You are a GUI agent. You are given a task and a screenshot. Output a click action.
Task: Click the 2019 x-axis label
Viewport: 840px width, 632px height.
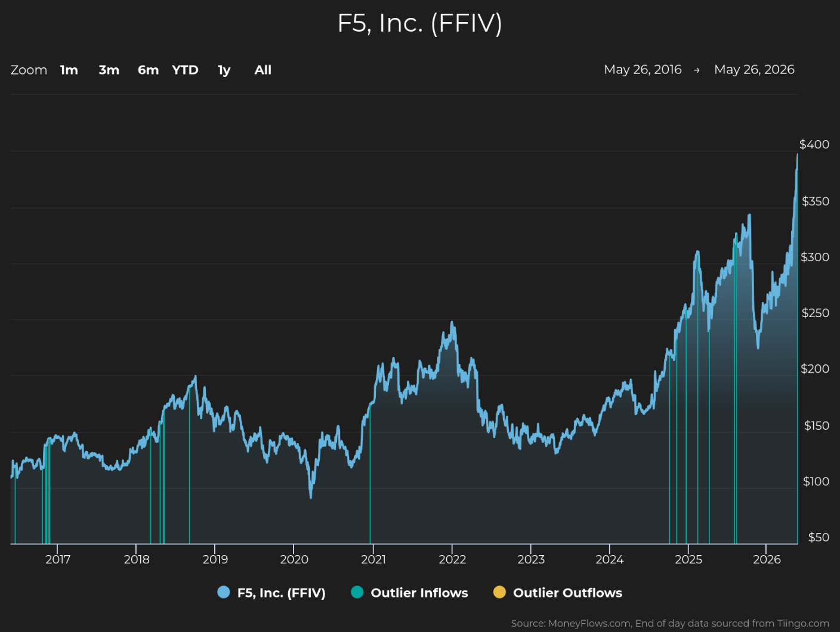click(215, 559)
